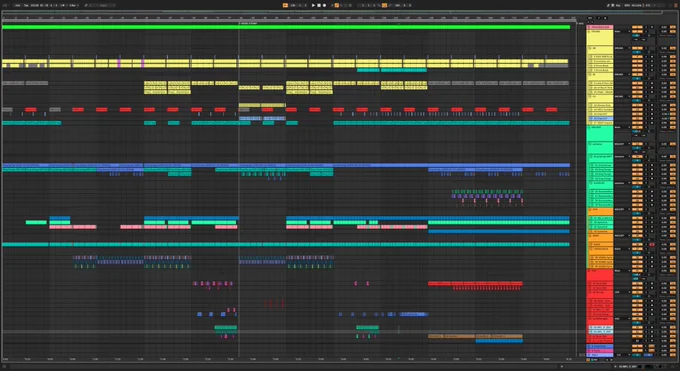Open the Master track output dropdown
The width and height of the screenshot is (680, 371).
coord(623,355)
